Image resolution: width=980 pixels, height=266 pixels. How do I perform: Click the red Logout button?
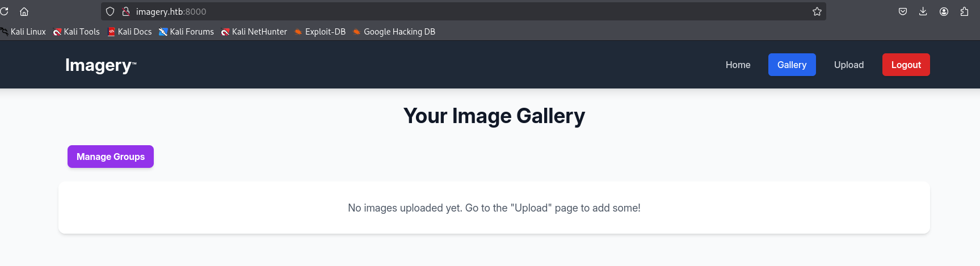[906, 65]
